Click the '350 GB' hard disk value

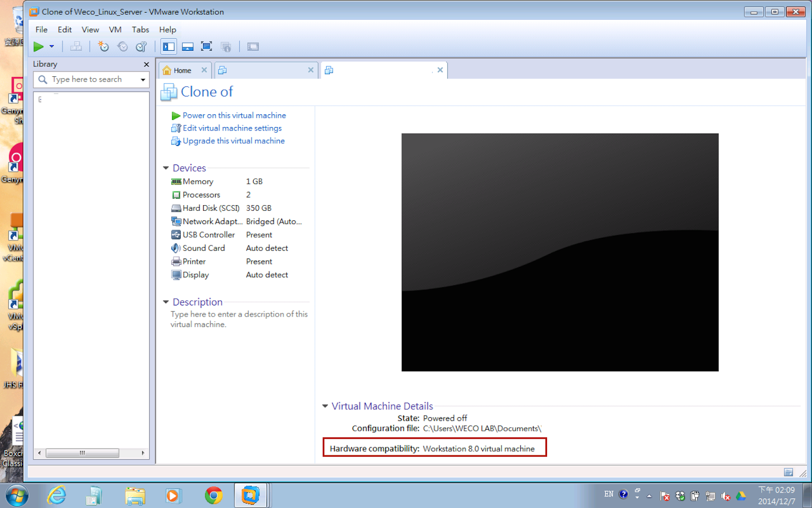tap(259, 208)
